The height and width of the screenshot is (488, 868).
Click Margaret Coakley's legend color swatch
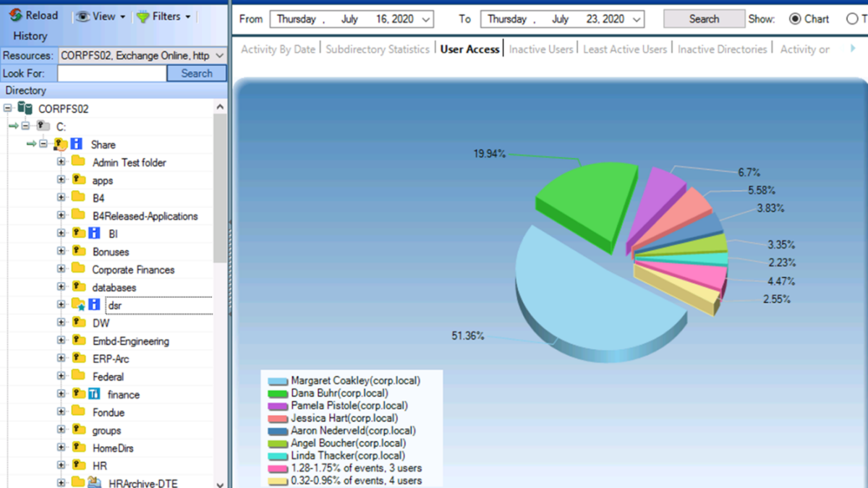276,379
